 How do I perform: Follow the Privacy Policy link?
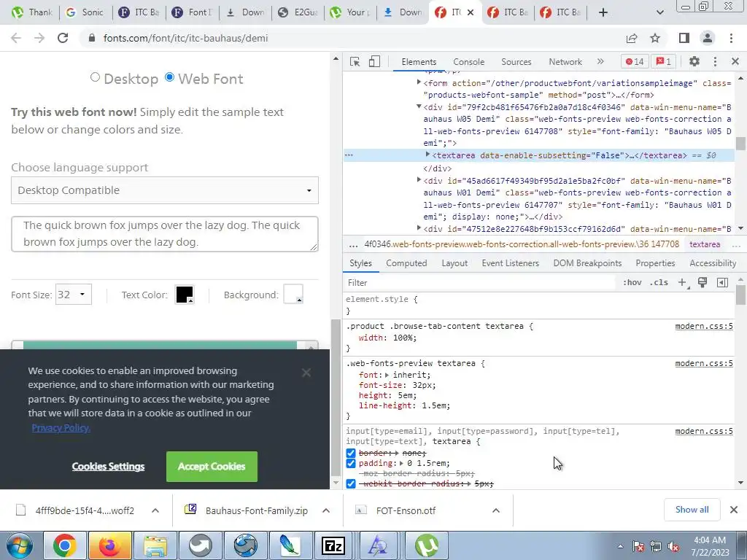[61, 427]
